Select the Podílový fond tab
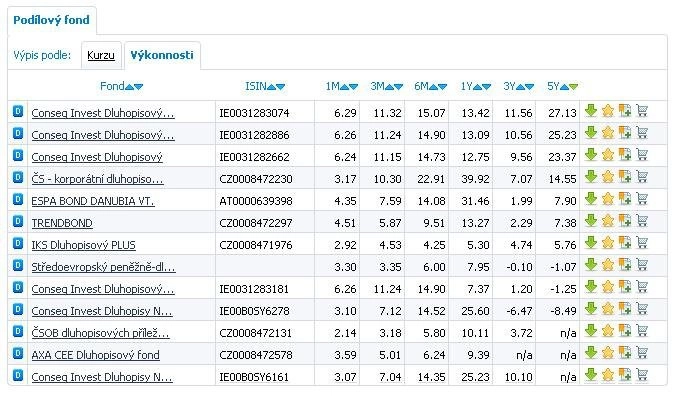The image size is (676, 402). click(x=51, y=20)
